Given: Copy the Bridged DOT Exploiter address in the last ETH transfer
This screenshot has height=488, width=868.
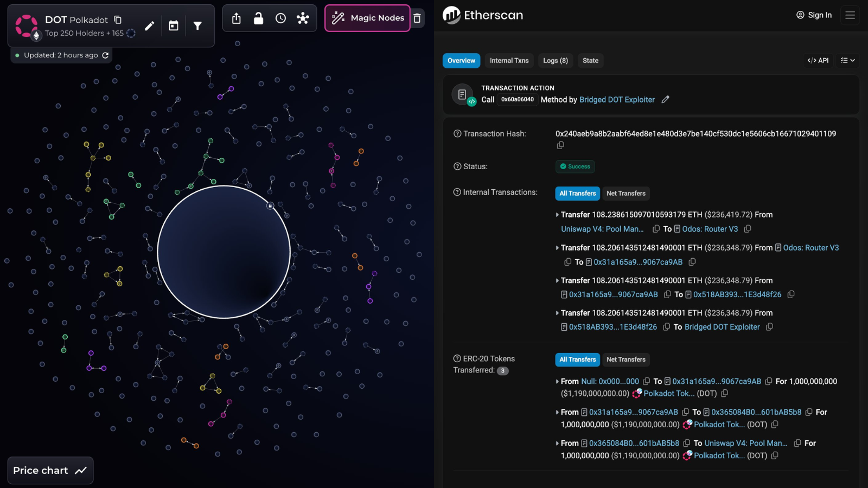Looking at the screenshot, I should [769, 327].
